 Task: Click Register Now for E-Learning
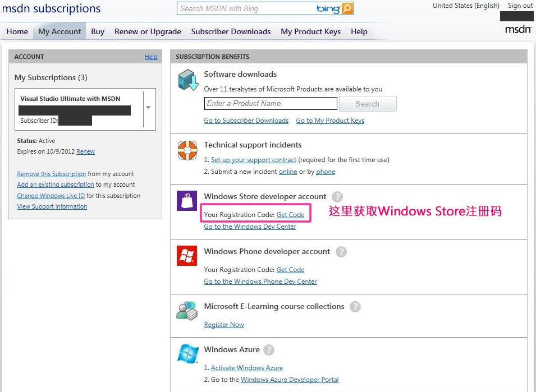coord(224,324)
